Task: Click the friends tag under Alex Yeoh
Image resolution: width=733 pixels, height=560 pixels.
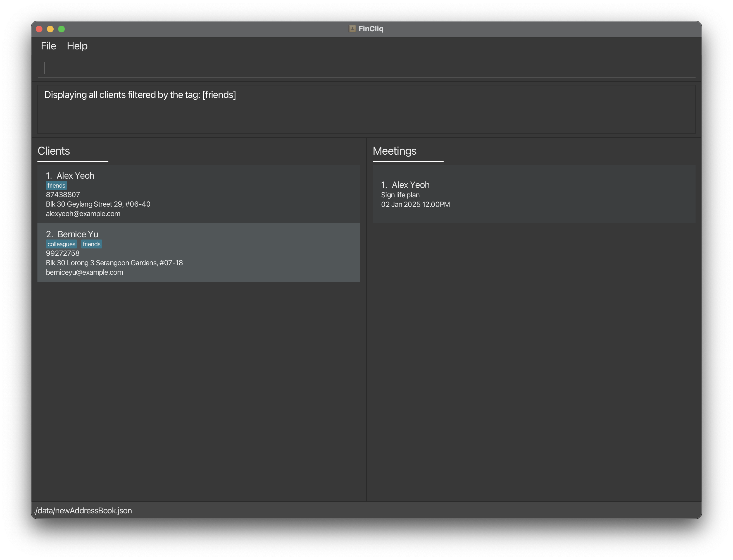Action: pyautogui.click(x=56, y=185)
